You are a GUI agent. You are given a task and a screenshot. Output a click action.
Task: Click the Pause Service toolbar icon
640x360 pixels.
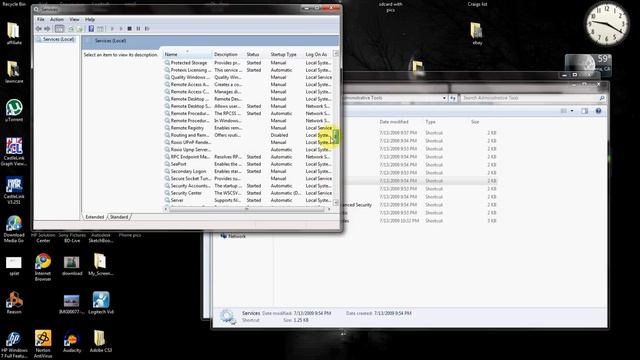pyautogui.click(x=138, y=29)
